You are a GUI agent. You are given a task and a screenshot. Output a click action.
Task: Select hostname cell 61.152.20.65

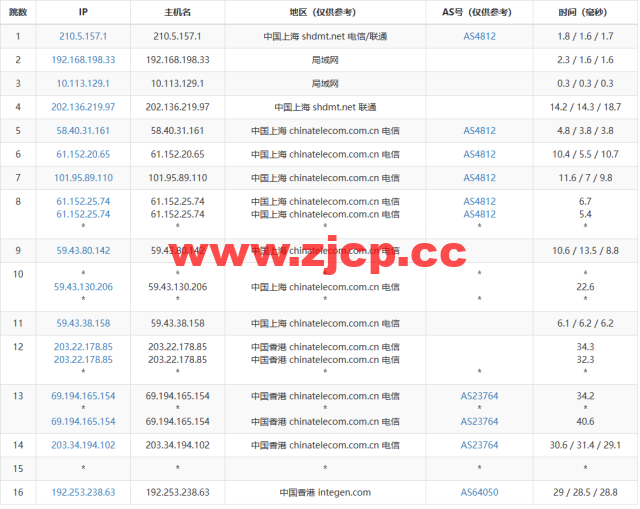178,155
